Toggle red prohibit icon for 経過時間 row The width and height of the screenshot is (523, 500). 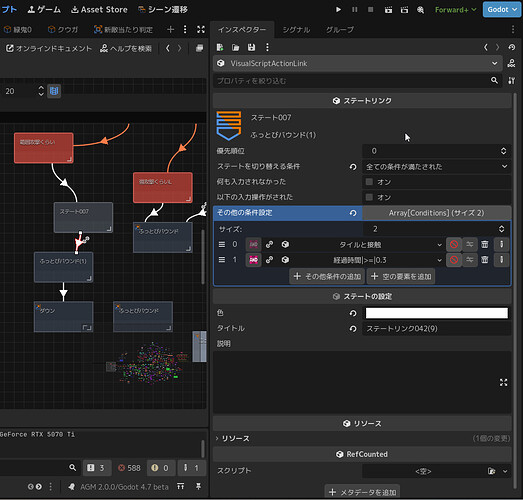(454, 260)
